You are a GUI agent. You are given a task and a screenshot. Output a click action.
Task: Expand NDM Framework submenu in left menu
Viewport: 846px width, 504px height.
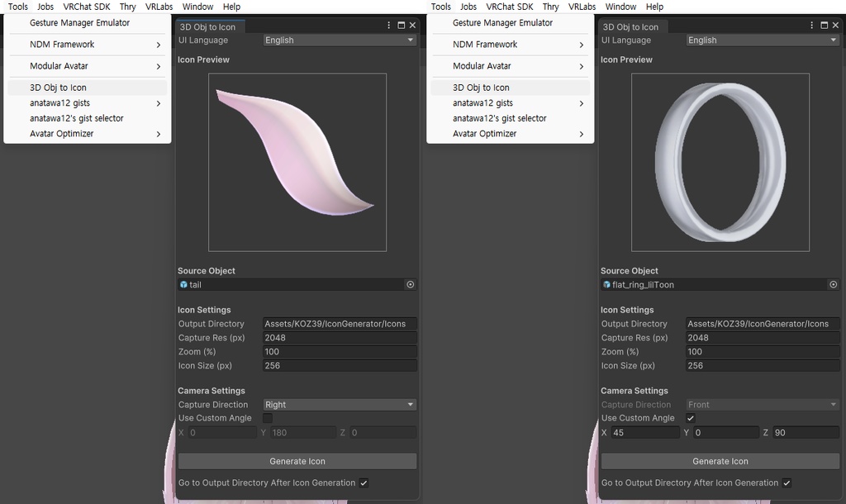(x=88, y=45)
